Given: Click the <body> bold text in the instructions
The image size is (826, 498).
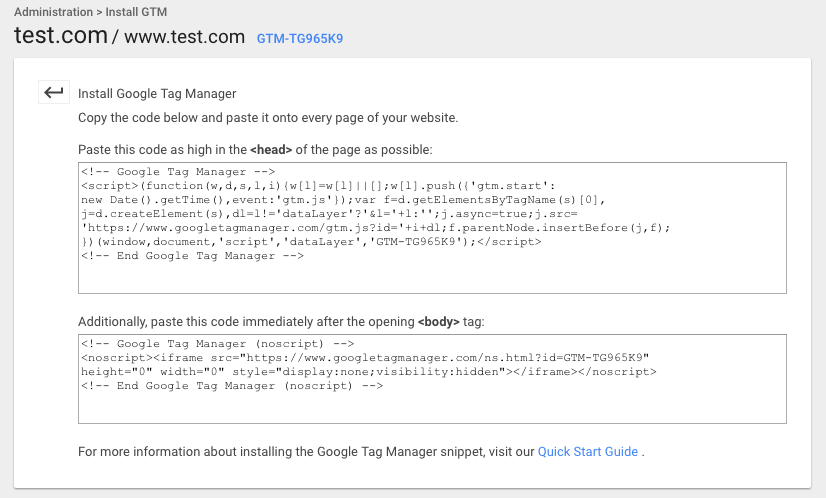Looking at the screenshot, I should pos(438,321).
